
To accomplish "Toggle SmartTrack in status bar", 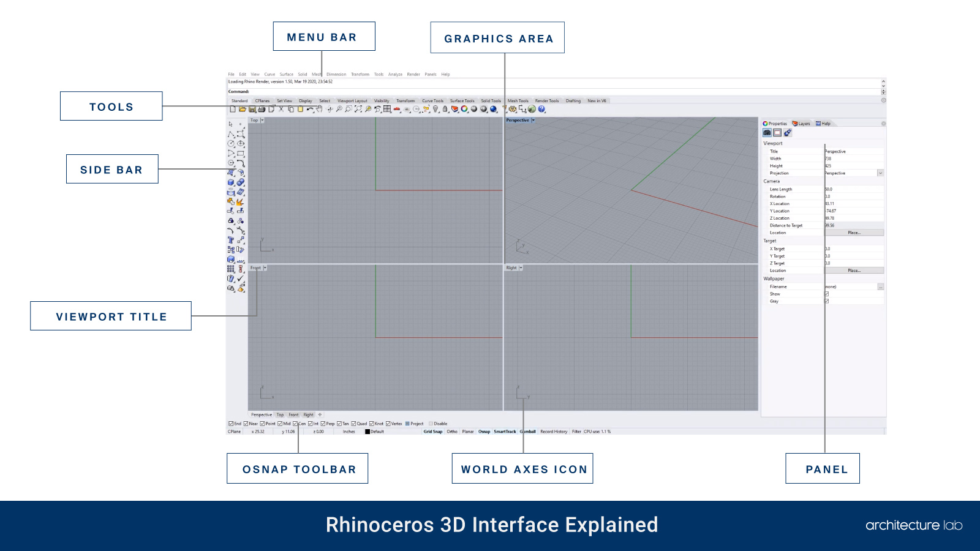I will pos(505,432).
